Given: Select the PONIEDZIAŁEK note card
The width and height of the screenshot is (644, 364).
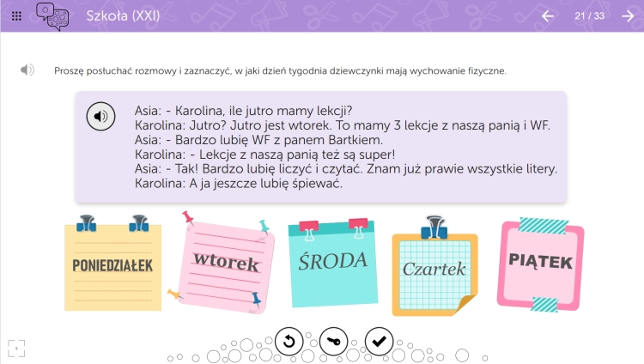Looking at the screenshot, I should (x=113, y=263).
